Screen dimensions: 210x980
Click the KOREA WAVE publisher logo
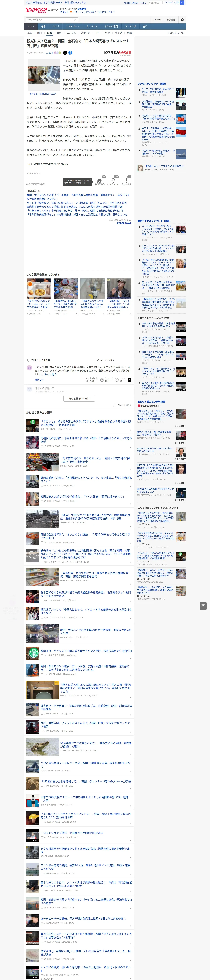tap(117, 53)
